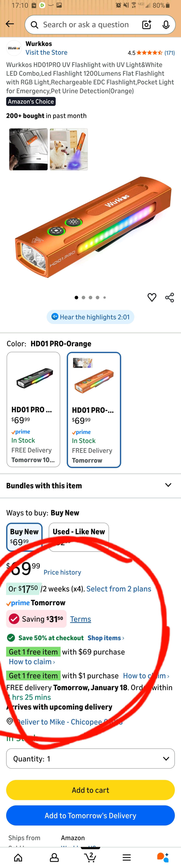Open hamburger menu in bottom navigation
This screenshot has height=868, width=181.
point(127,857)
